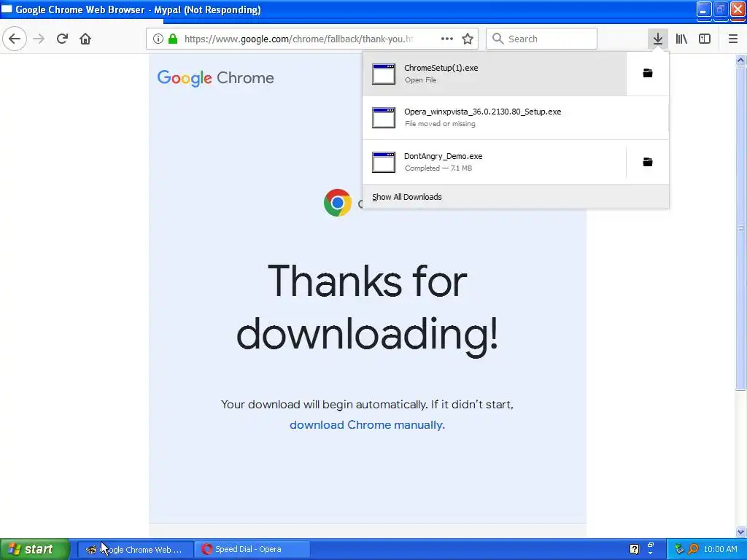The width and height of the screenshot is (747, 560).
Task: Click the forward navigation arrow
Action: (39, 39)
